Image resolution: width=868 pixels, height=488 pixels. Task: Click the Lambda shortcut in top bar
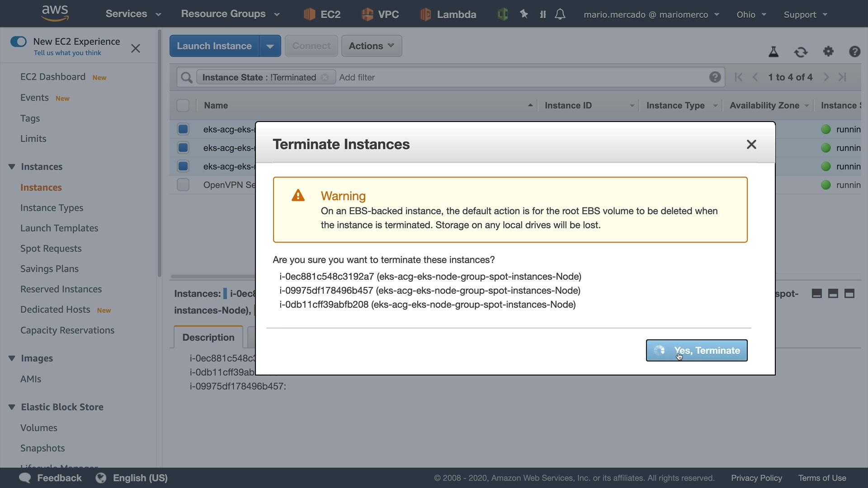[x=448, y=14]
